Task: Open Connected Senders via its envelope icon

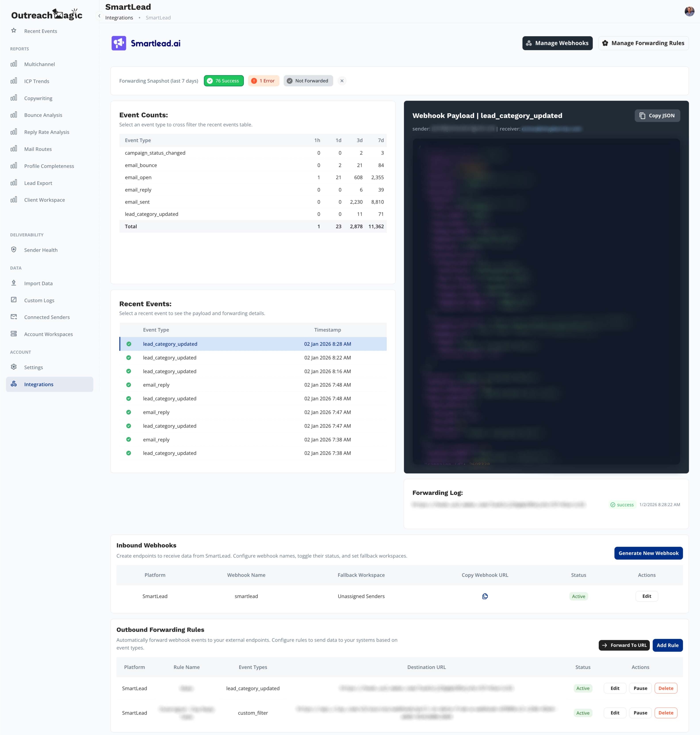Action: (x=14, y=317)
